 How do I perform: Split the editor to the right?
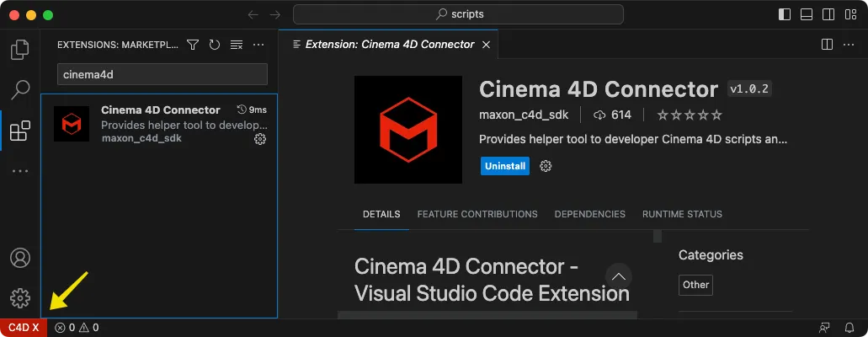827,45
